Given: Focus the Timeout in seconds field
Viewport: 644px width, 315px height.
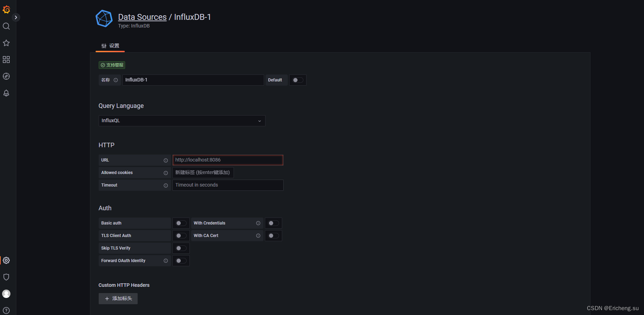Looking at the screenshot, I should [228, 185].
